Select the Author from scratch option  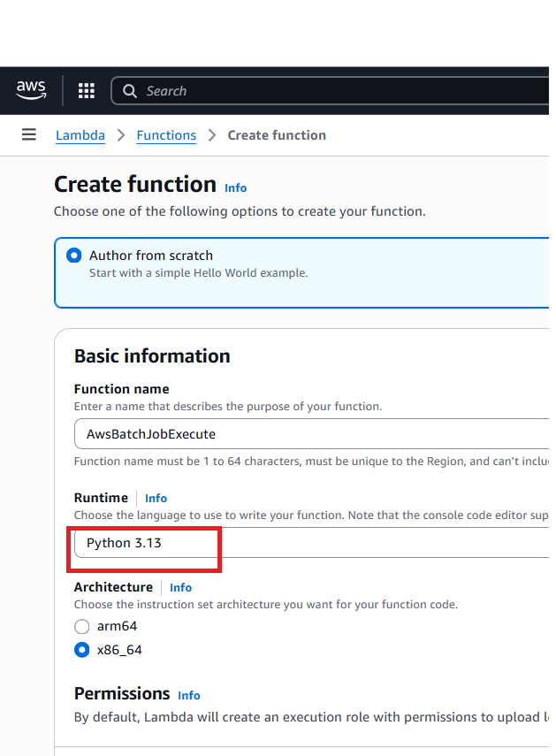point(74,256)
